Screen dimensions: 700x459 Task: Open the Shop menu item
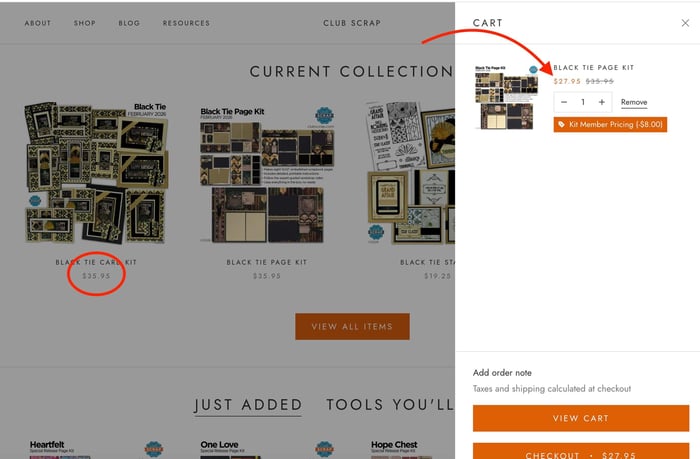(84, 23)
